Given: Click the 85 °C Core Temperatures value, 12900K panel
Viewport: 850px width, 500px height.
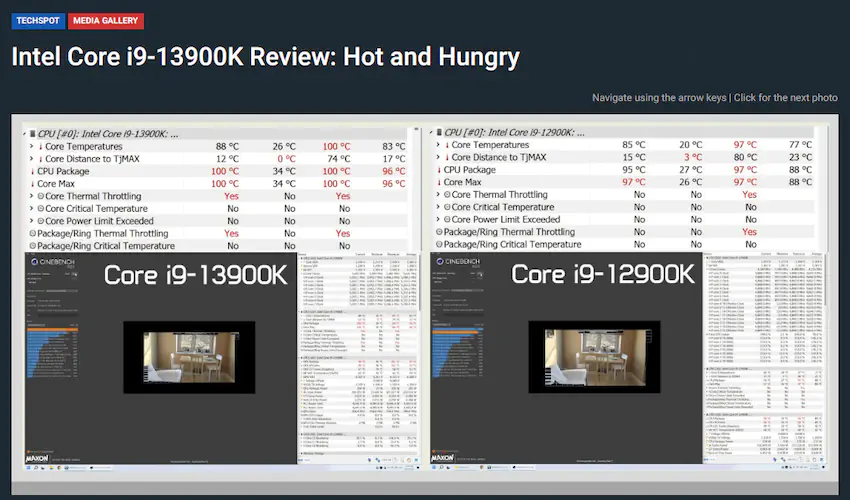Looking at the screenshot, I should click(634, 145).
